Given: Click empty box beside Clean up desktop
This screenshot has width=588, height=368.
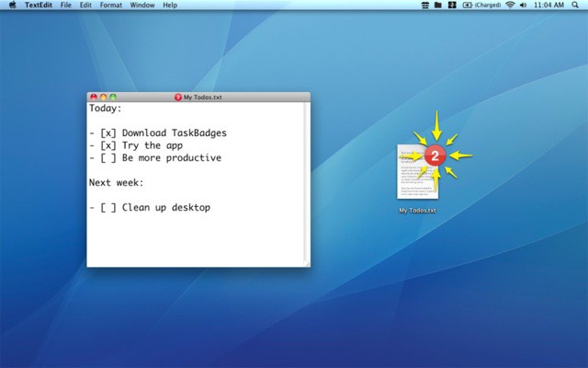Looking at the screenshot, I should click(108, 208).
